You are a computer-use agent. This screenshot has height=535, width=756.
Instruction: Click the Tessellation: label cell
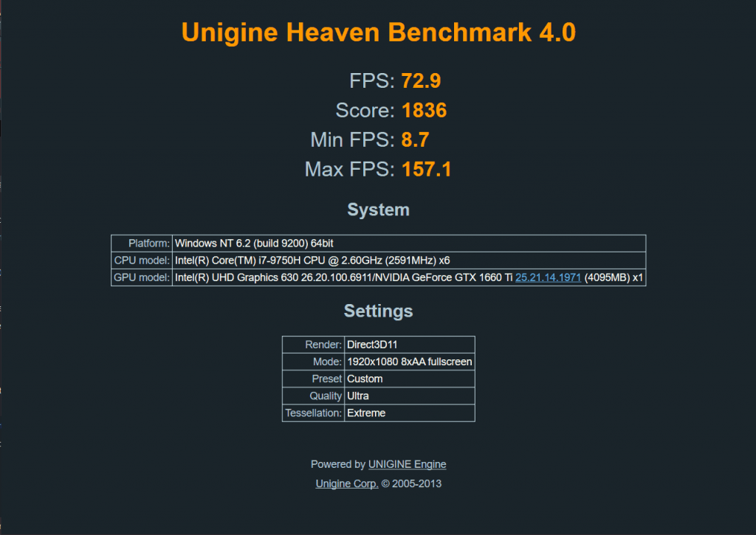[x=313, y=413]
